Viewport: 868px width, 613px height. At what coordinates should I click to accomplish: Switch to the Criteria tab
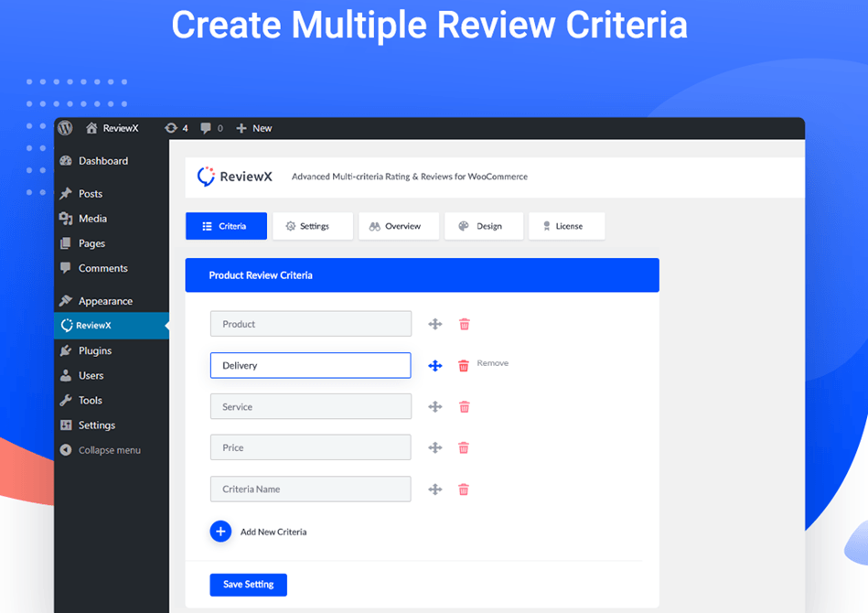pos(227,226)
